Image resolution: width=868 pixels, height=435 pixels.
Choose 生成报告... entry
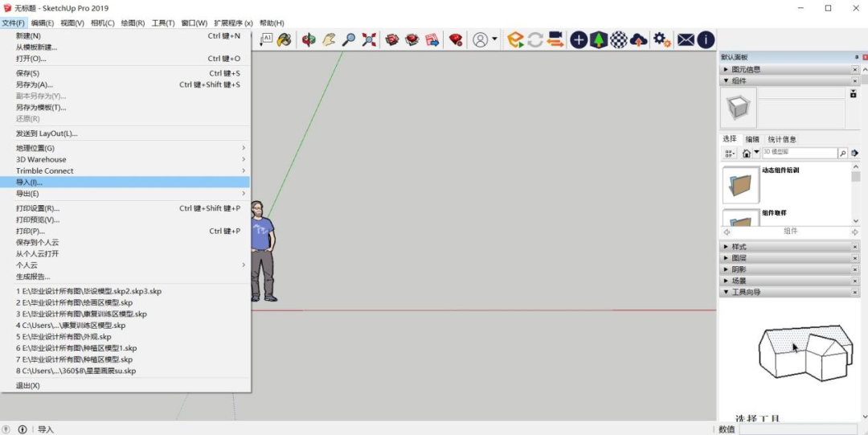125,277
